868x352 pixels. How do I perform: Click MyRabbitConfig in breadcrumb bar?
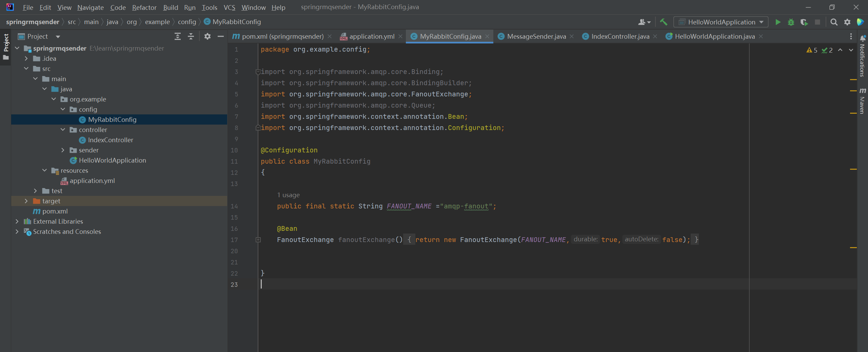(233, 22)
